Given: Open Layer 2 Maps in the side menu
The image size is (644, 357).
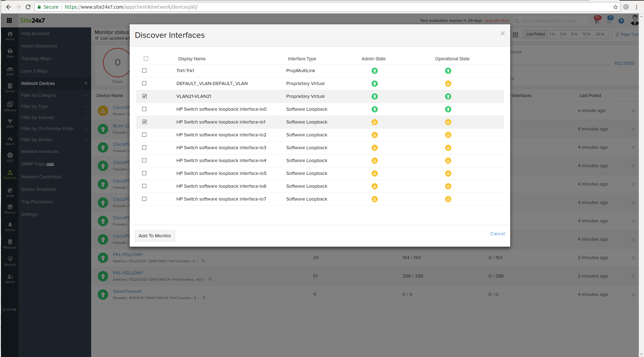Looking at the screenshot, I should pos(34,71).
